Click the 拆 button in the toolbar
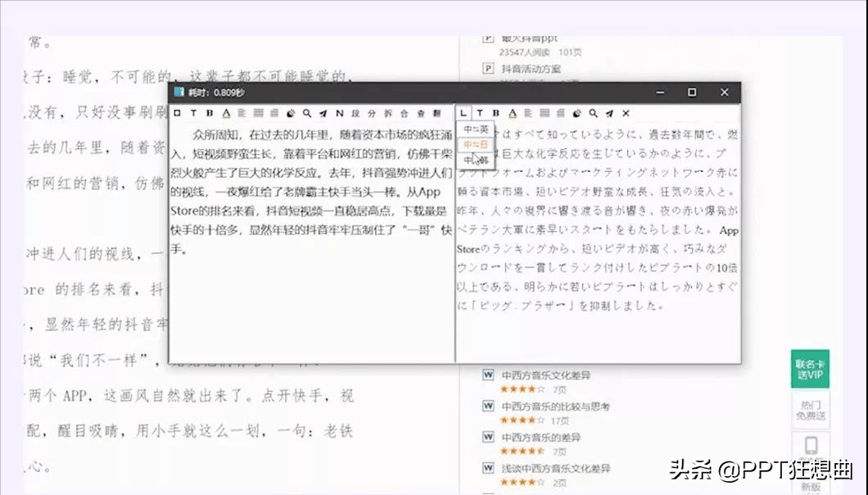 tap(388, 113)
